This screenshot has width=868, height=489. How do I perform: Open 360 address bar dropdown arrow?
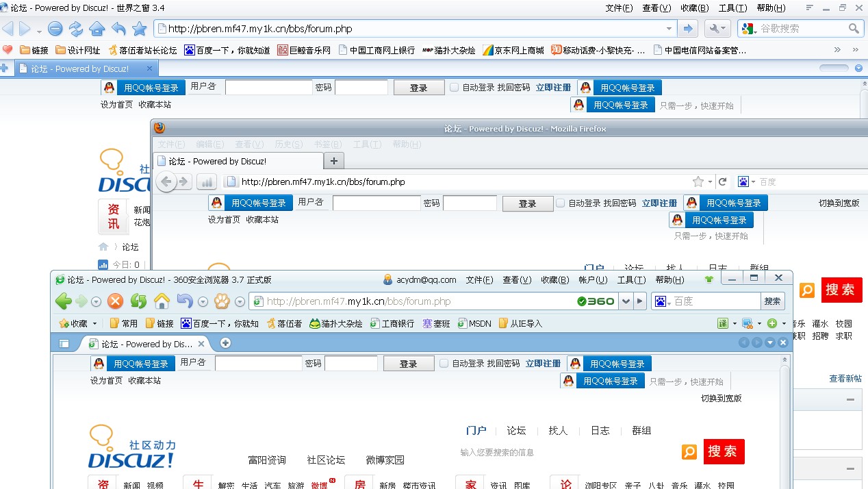626,301
